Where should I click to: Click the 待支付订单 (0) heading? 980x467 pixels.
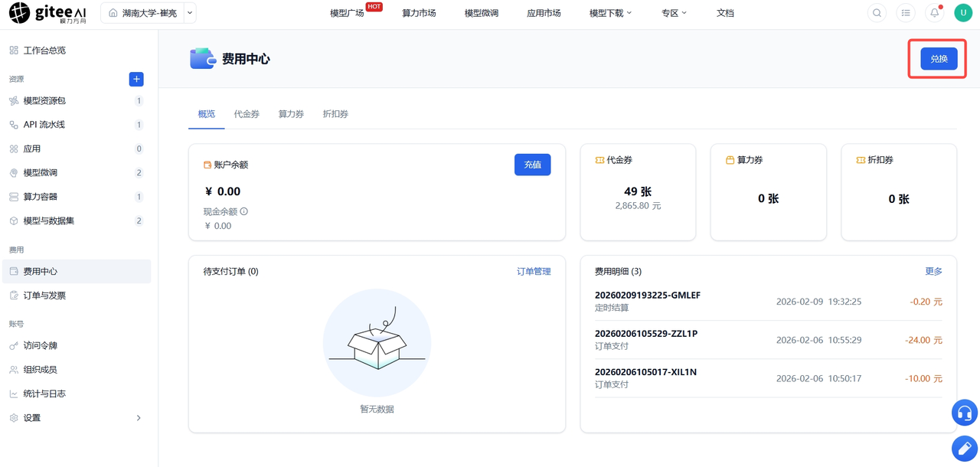230,271
